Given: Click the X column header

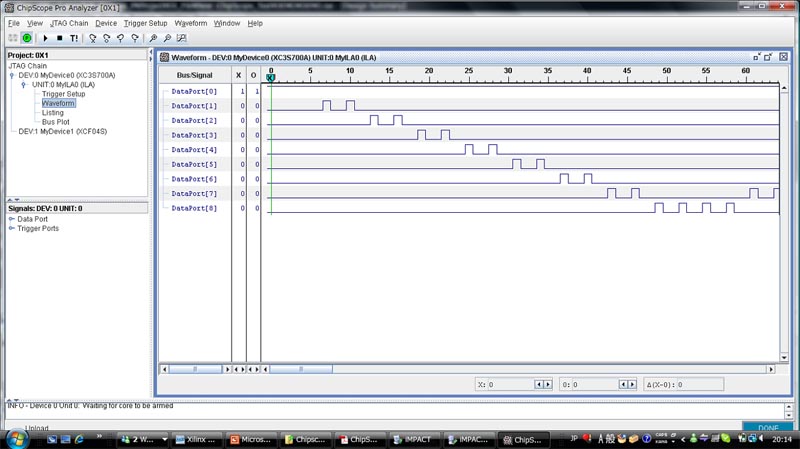Looking at the screenshot, I should click(238, 75).
